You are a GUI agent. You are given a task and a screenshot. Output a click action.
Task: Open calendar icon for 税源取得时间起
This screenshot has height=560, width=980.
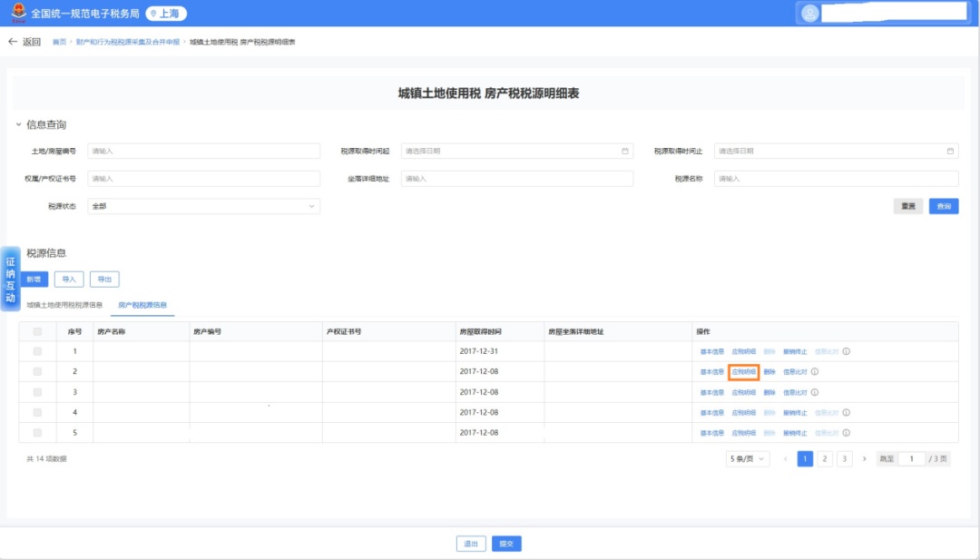click(x=625, y=151)
